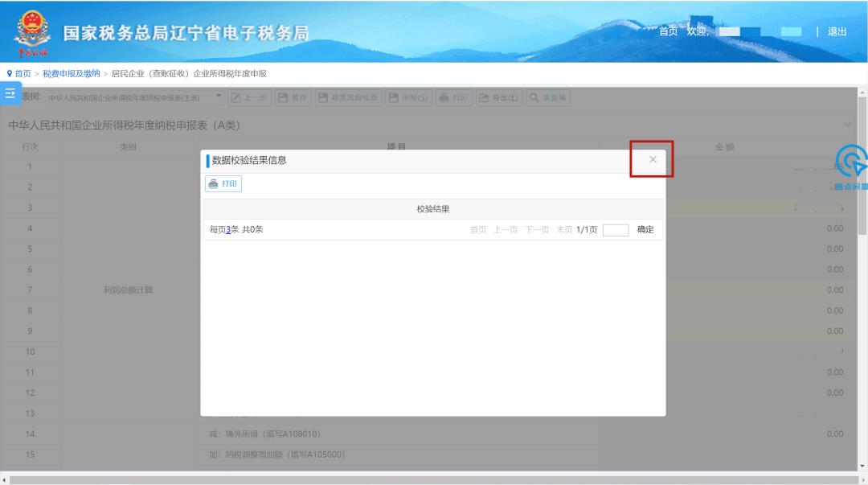Click the page number input field
Screen dimensions: 868x485
[x=615, y=230]
